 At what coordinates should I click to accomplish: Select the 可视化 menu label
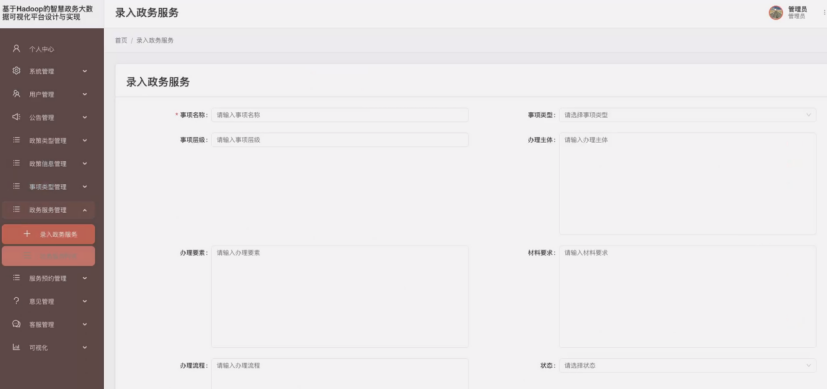(x=39, y=348)
